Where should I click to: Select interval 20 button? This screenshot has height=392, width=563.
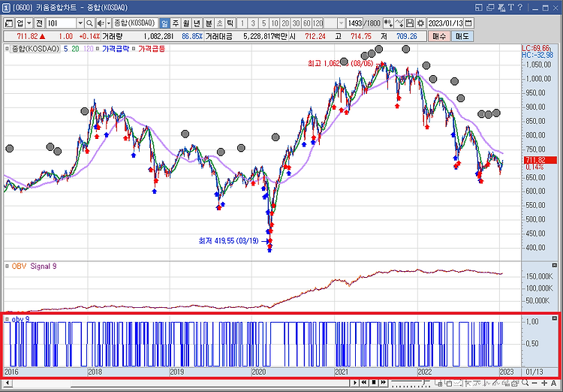coord(285,23)
